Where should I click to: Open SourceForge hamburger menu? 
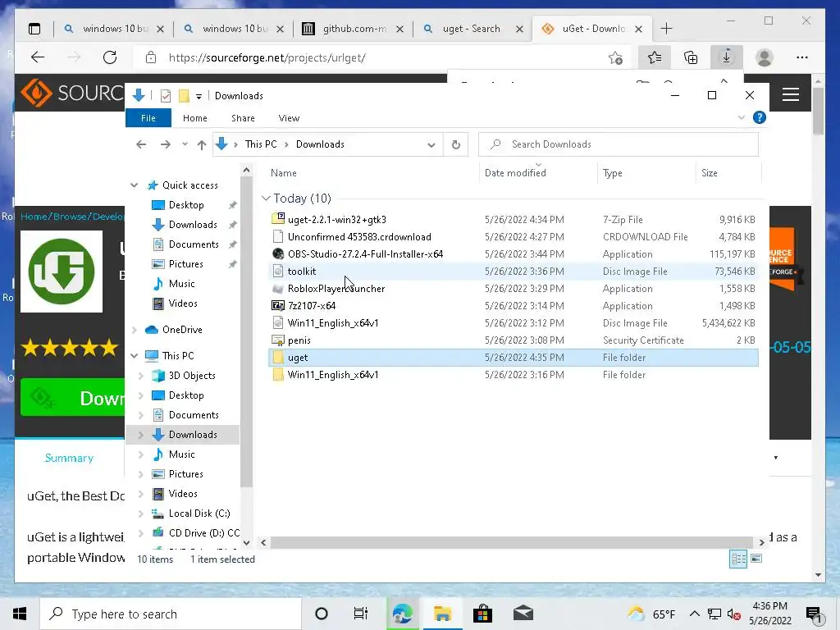(x=791, y=95)
